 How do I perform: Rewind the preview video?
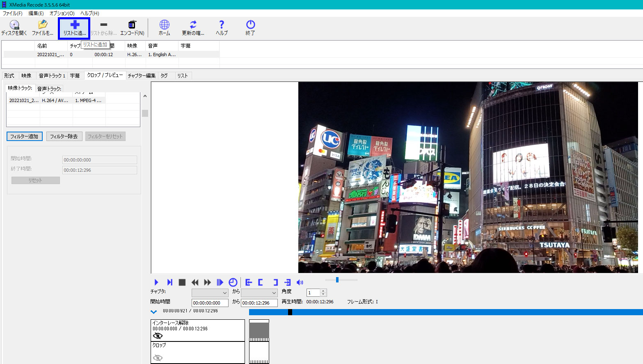[195, 282]
